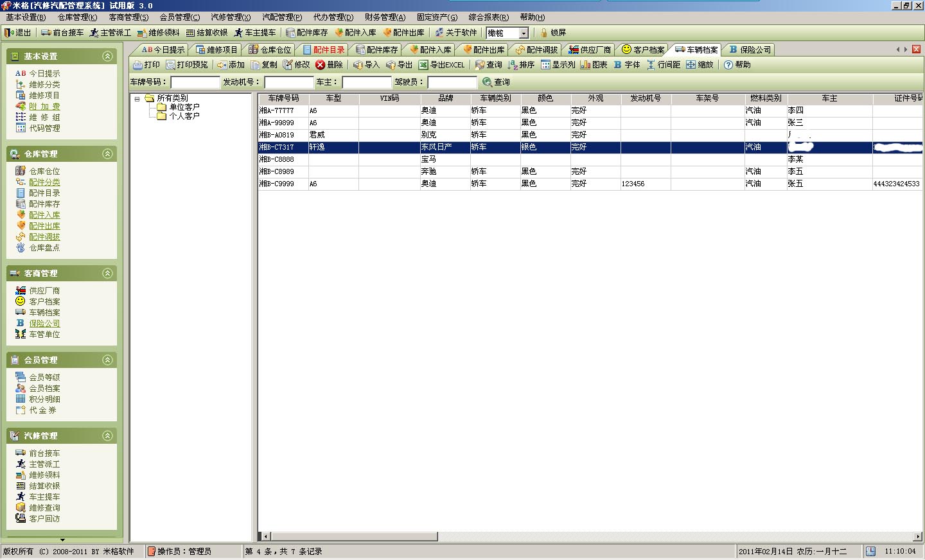Click the 查询 button beside 驾驶员 field
Viewport: 925px width, 560px height.
(x=497, y=82)
